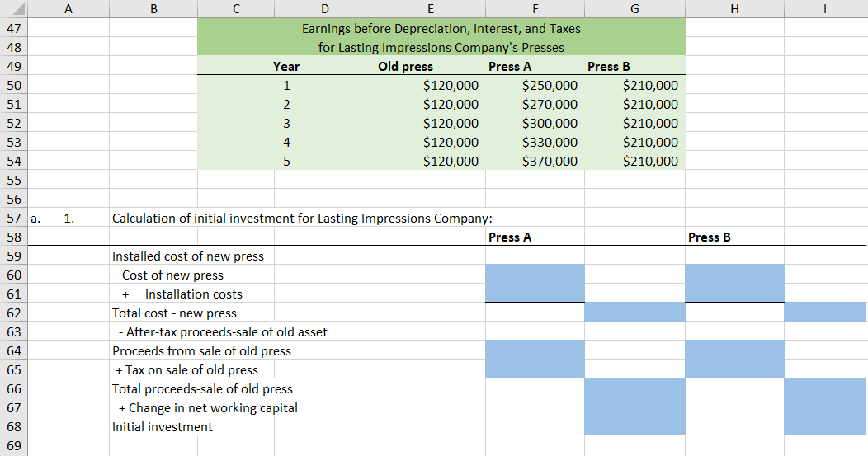868x456 pixels.
Task: Select Press B blue Tax on sale cell
Action: click(734, 369)
